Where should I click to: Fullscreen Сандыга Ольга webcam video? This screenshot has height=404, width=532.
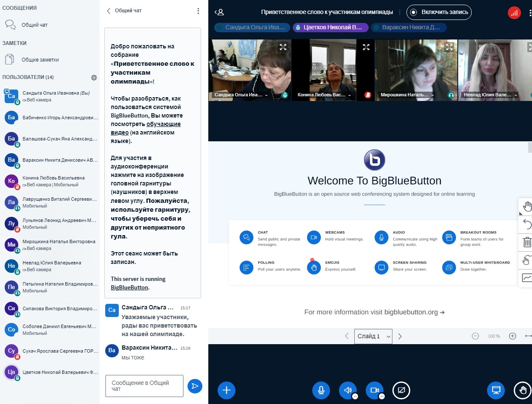pyautogui.click(x=283, y=47)
